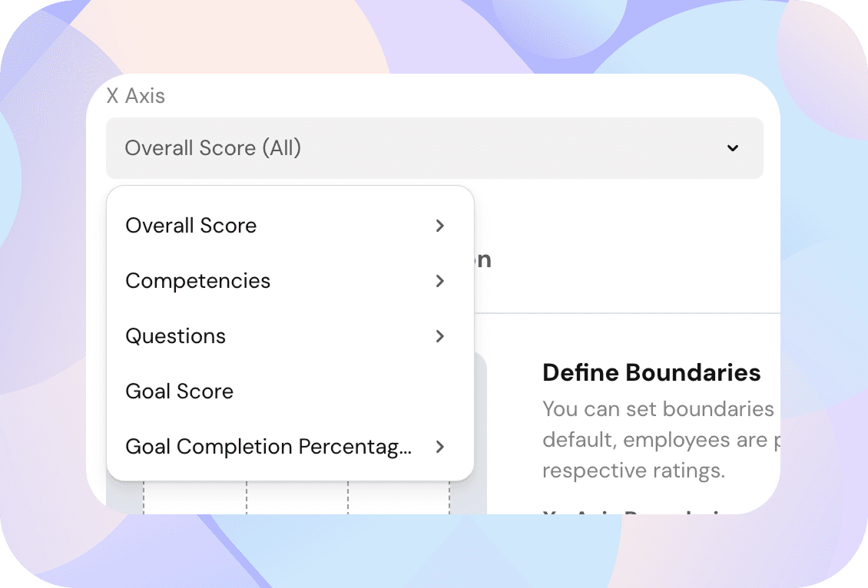Pick the Questions menu entry
The width and height of the screenshot is (868, 588).
pos(176,336)
